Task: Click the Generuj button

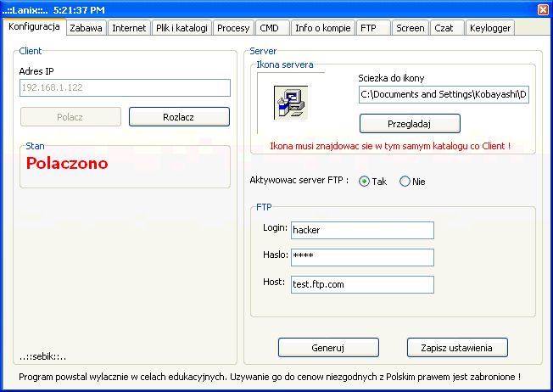Action: [x=328, y=348]
